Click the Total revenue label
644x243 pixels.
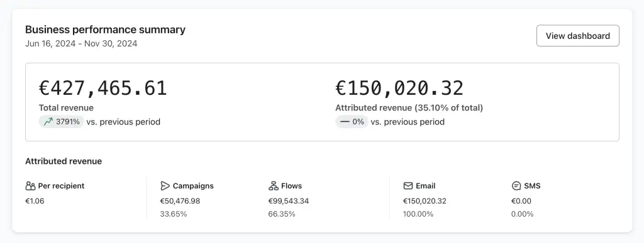(66, 108)
